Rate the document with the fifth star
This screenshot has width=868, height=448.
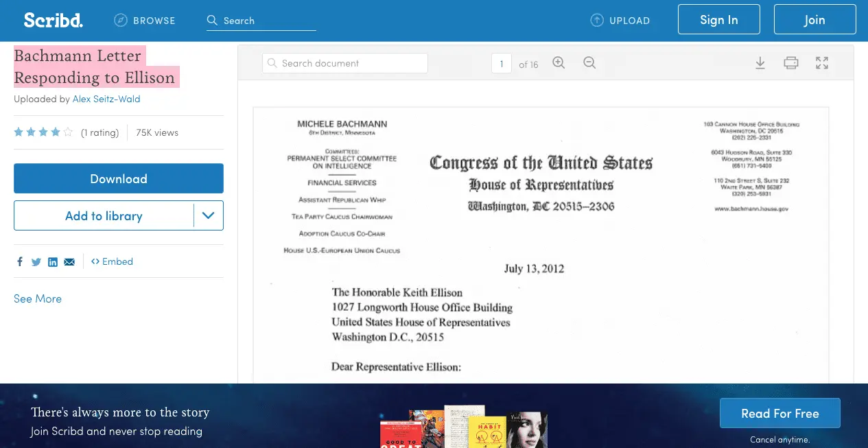click(x=68, y=132)
